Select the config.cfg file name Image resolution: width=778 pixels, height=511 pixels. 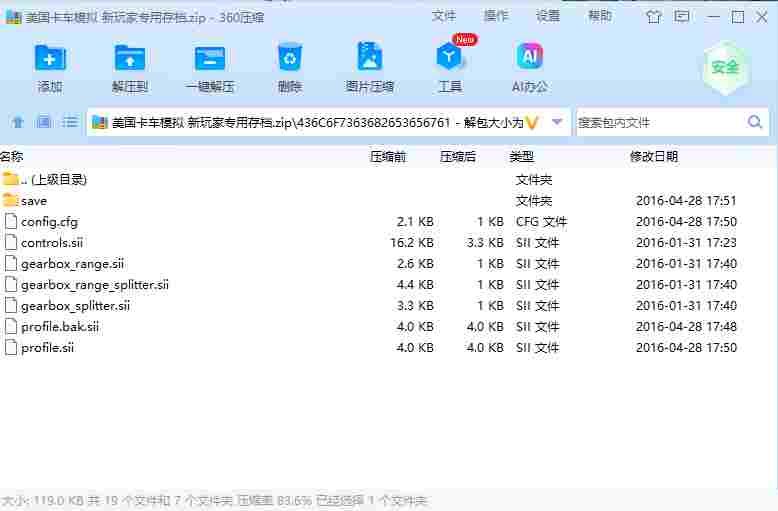pos(49,222)
